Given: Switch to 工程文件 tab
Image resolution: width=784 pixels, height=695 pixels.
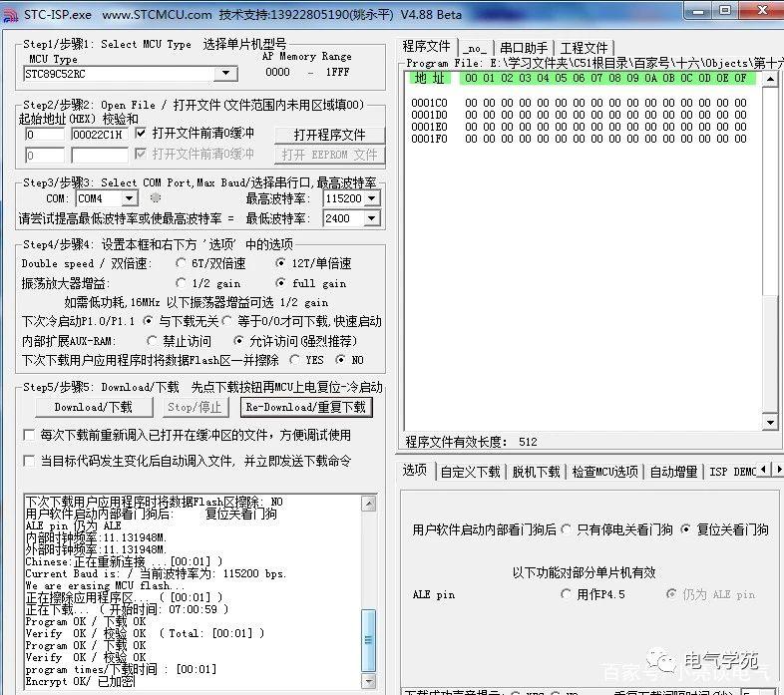Looking at the screenshot, I should [x=584, y=48].
